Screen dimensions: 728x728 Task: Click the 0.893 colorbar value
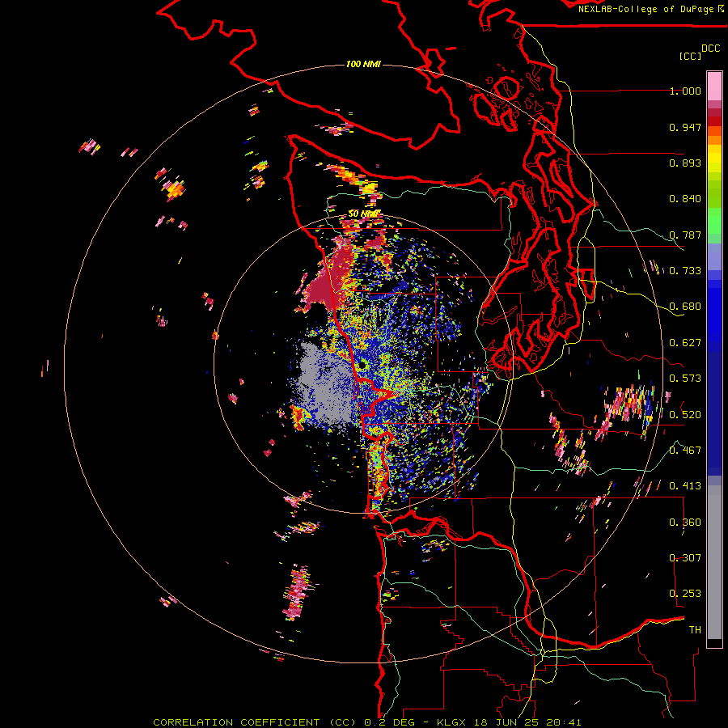[x=685, y=163]
